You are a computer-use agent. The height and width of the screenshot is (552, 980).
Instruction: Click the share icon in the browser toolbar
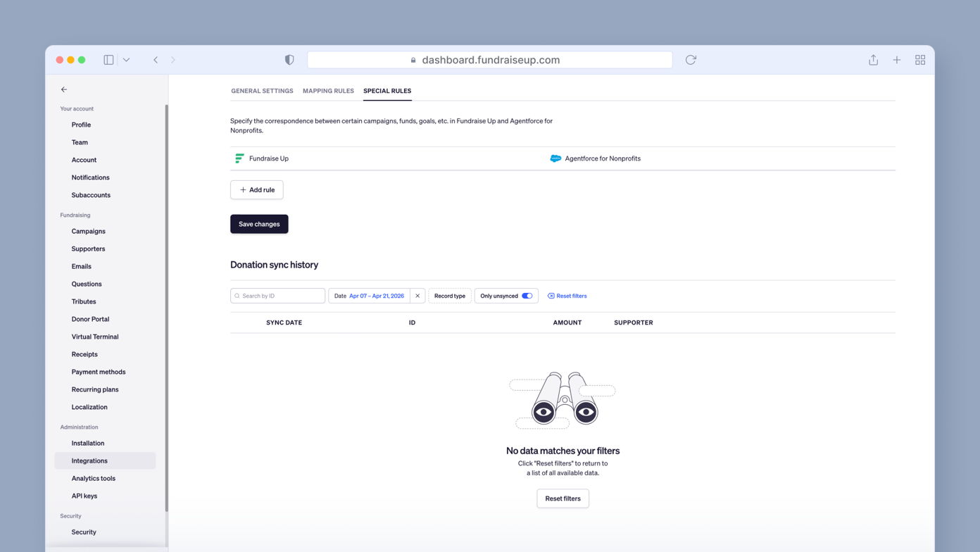point(873,60)
